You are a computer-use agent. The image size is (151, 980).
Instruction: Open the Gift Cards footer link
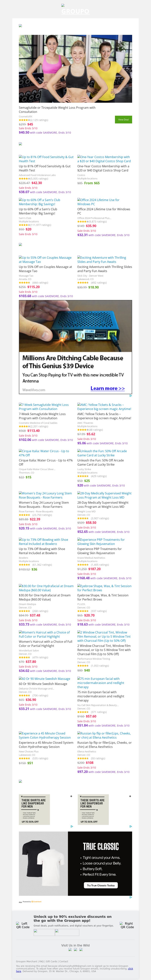pos(52,961)
